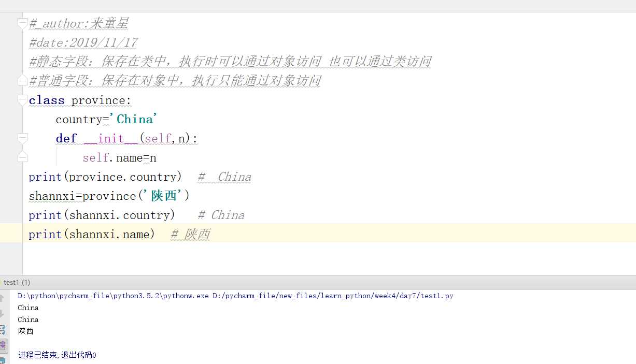Click the '#静态字段' comment line
Image resolution: width=636 pixels, height=364 pixels.
pos(230,62)
